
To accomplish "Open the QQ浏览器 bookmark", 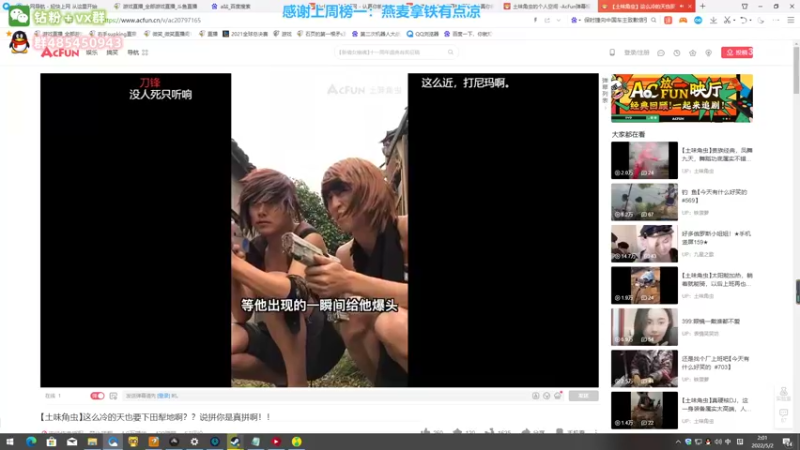I will [x=422, y=34].
